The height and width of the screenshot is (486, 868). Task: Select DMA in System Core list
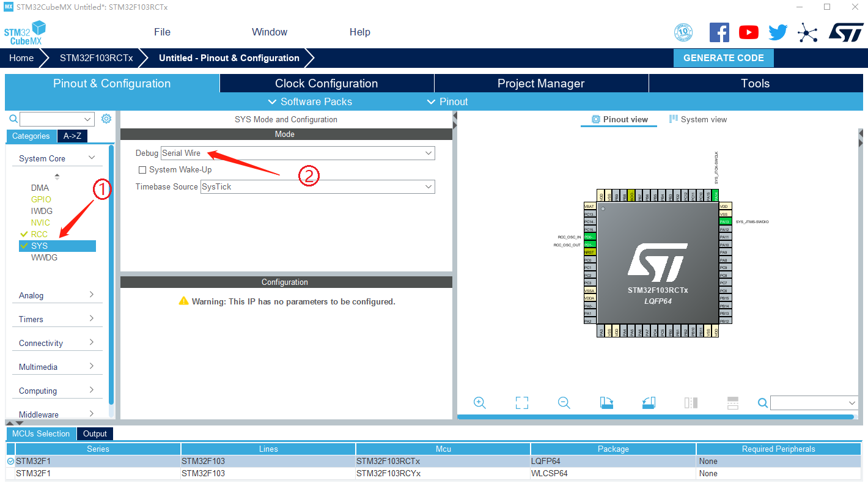[x=40, y=188]
